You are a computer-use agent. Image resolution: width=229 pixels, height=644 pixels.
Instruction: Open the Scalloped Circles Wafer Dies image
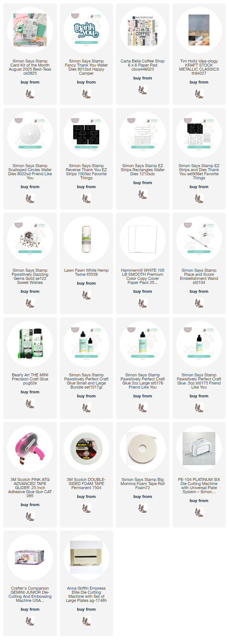(x=30, y=135)
